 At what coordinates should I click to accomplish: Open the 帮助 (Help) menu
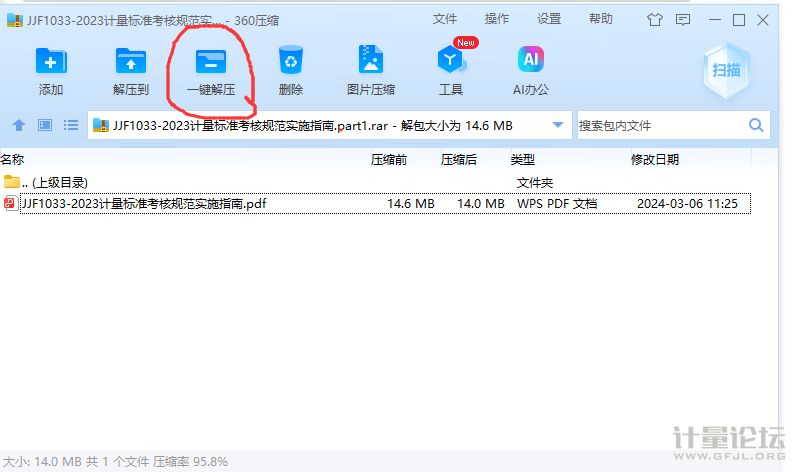pos(601,19)
